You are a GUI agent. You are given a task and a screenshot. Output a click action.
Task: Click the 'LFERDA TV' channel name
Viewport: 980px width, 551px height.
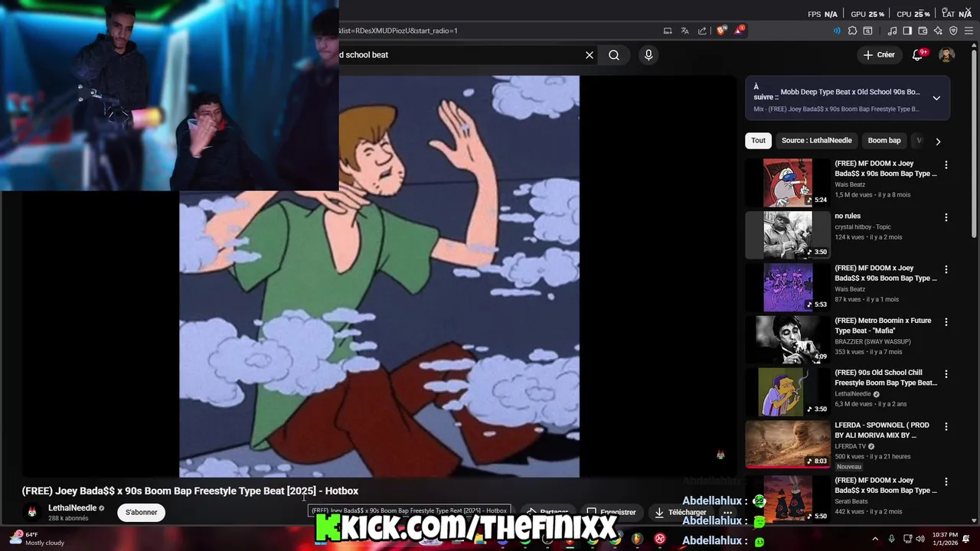851,446
